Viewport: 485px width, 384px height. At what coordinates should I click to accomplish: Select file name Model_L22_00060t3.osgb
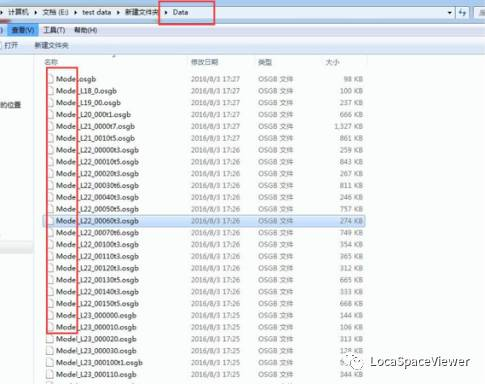[x=97, y=221]
